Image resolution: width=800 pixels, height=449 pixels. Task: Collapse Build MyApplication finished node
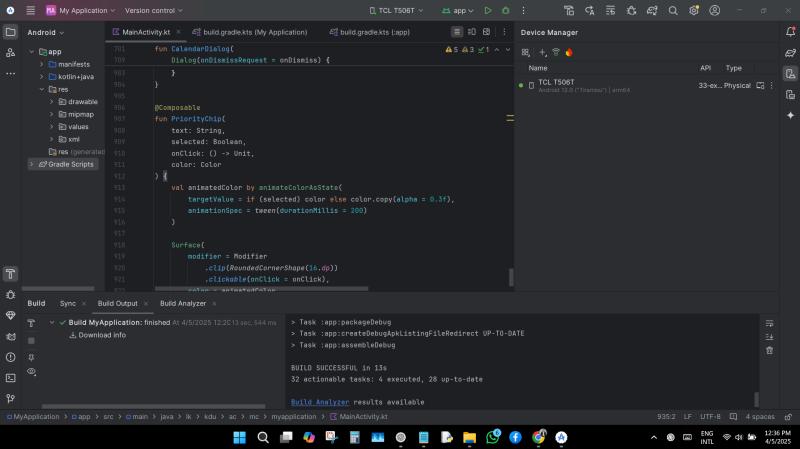pyautogui.click(x=52, y=322)
